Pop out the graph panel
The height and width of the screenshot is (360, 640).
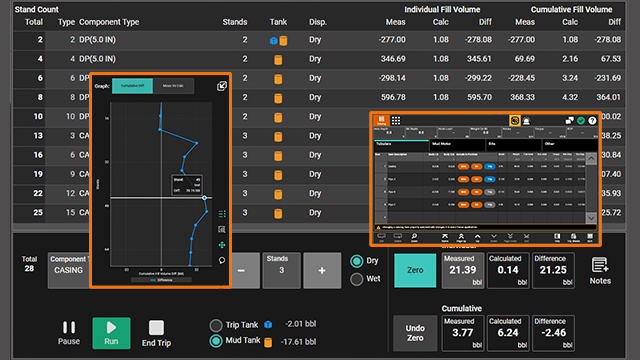(x=222, y=86)
